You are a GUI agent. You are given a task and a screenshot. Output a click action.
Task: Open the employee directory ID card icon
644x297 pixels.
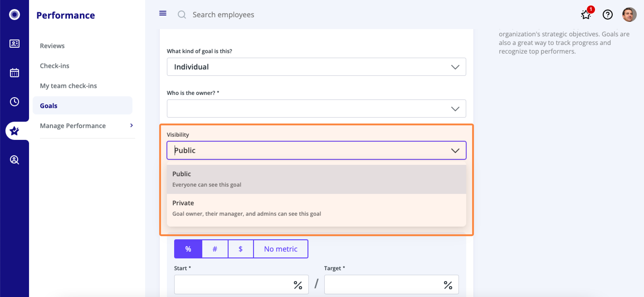[x=14, y=44]
